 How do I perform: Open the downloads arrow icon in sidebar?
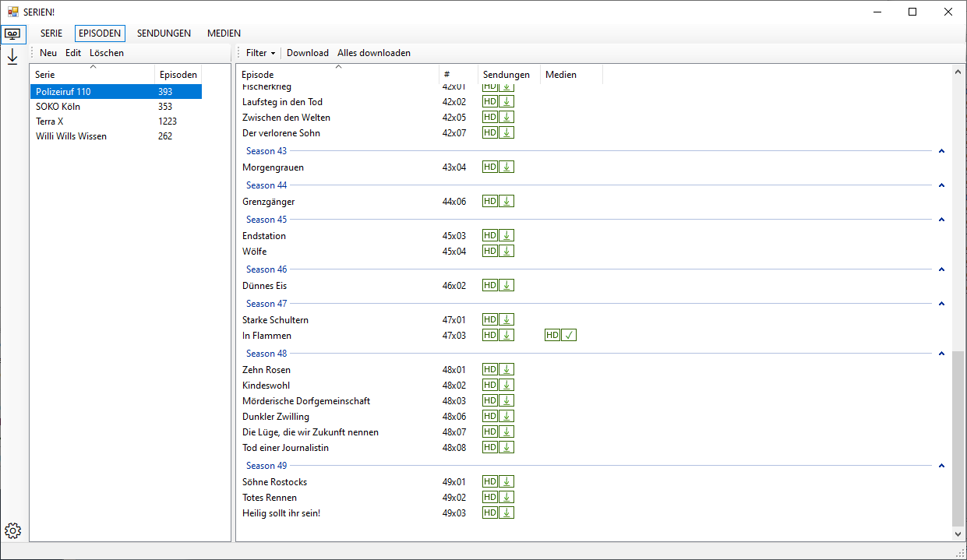[x=12, y=57]
